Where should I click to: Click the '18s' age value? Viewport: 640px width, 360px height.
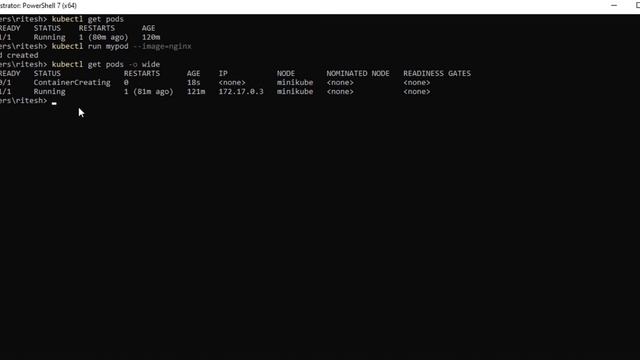(193, 82)
